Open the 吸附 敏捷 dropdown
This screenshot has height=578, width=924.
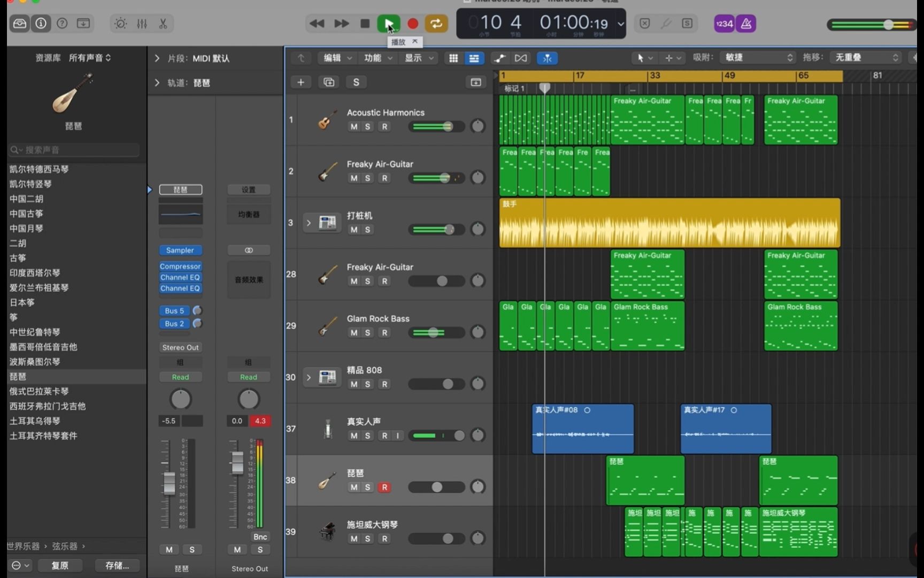click(x=758, y=58)
